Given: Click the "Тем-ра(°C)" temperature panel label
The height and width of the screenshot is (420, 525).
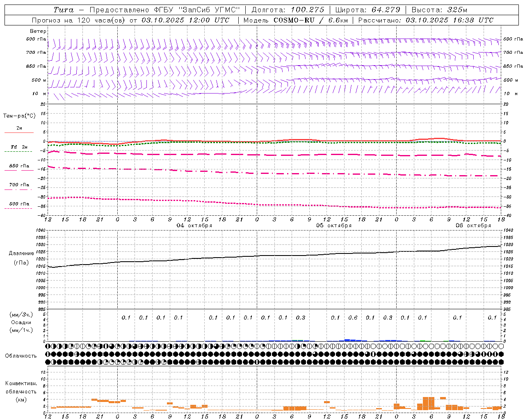Looking at the screenshot, I should [19, 116].
